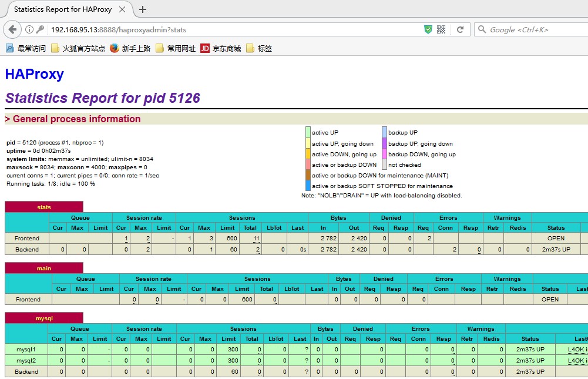Click the saved-password key icon
Image resolution: width=588 pixels, height=379 pixels.
[x=40, y=29]
